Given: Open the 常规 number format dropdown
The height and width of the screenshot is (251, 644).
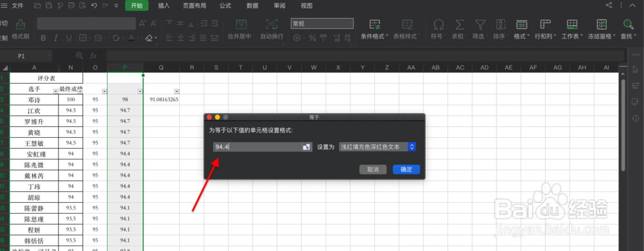Looking at the screenshot, I should (x=321, y=24).
